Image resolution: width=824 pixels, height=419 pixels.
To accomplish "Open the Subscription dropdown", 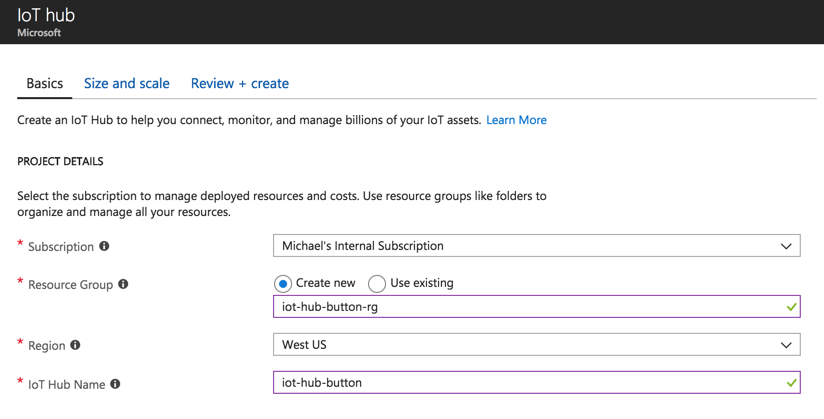I will (x=536, y=246).
